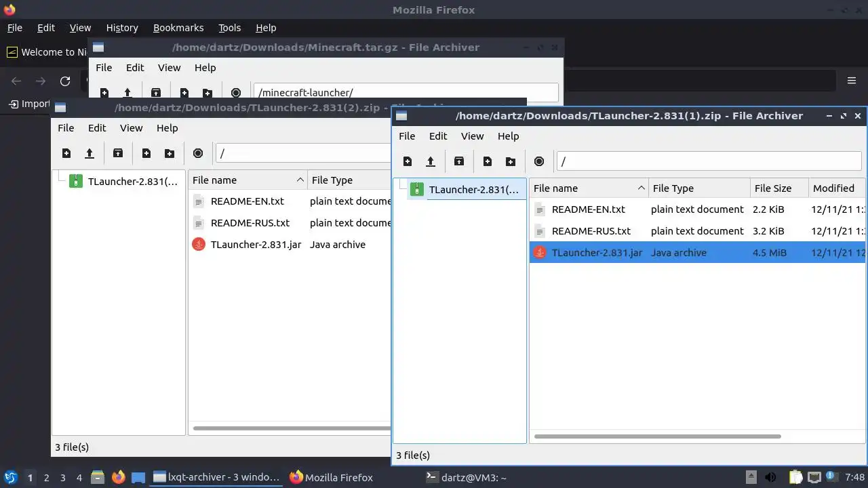Open Edit menu in TLauncher-2.831(1).zip window

click(438, 136)
